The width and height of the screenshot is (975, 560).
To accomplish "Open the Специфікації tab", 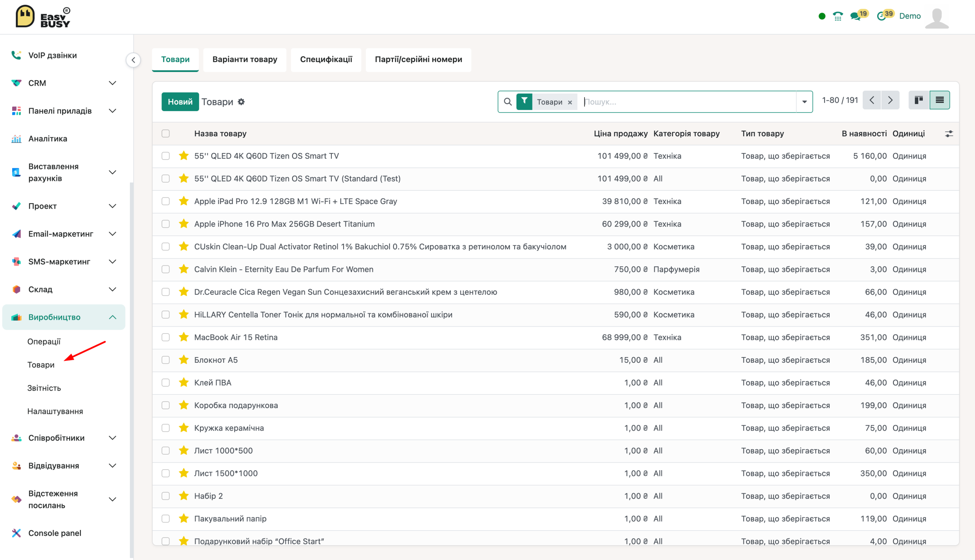I will (x=326, y=60).
